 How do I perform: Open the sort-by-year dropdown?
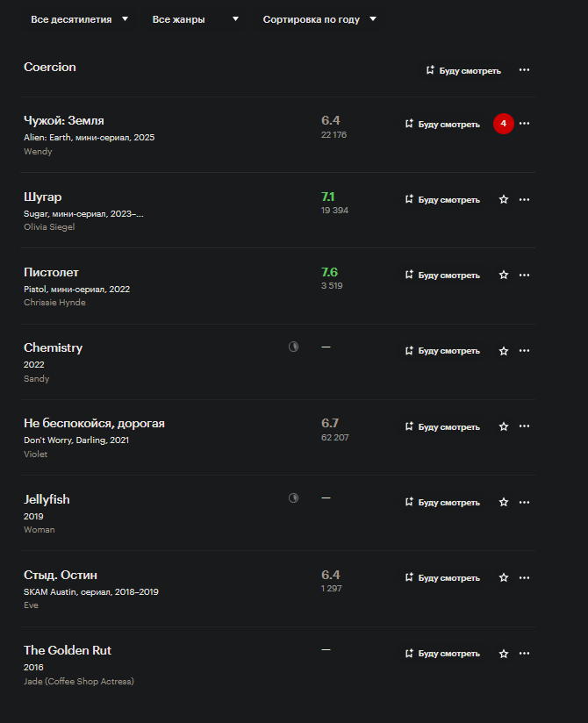(319, 19)
